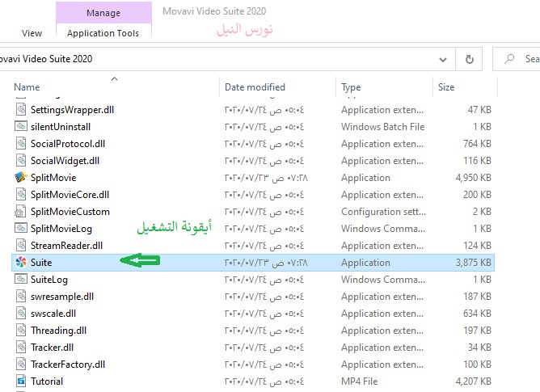Select the SplitMovieLog command script icon
The width and height of the screenshot is (540, 392).
pos(21,229)
